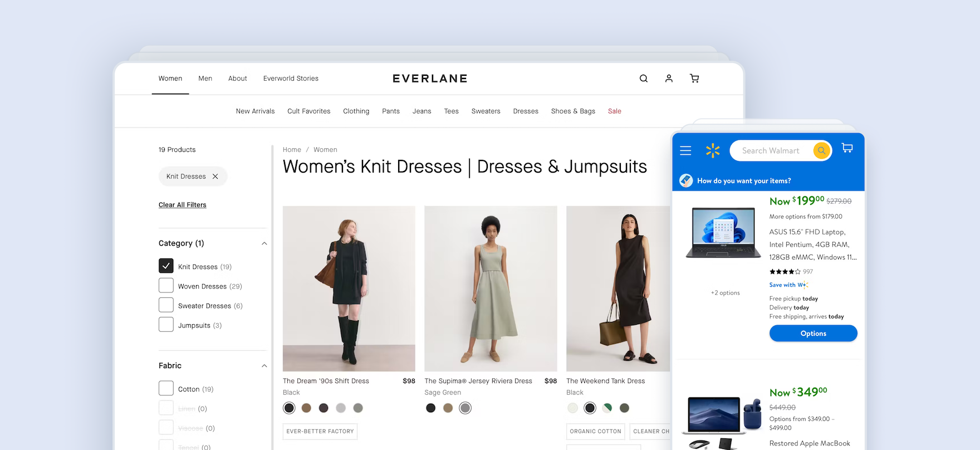Check the Woven Dresses checkbox
Screen dimensions: 980x450
point(166,286)
